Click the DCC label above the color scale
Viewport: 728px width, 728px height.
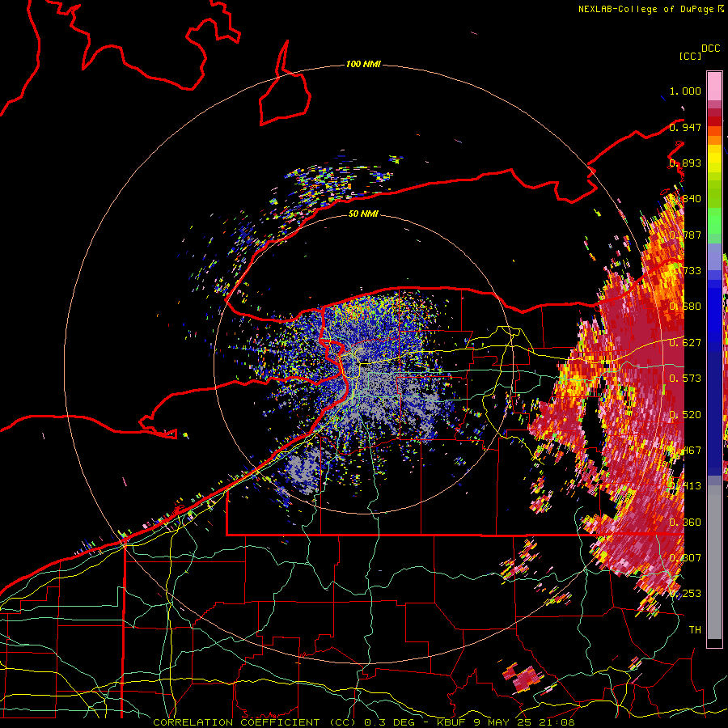711,49
